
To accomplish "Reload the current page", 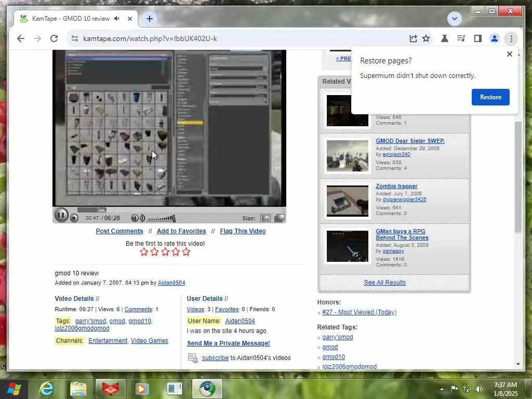I will coord(54,38).
